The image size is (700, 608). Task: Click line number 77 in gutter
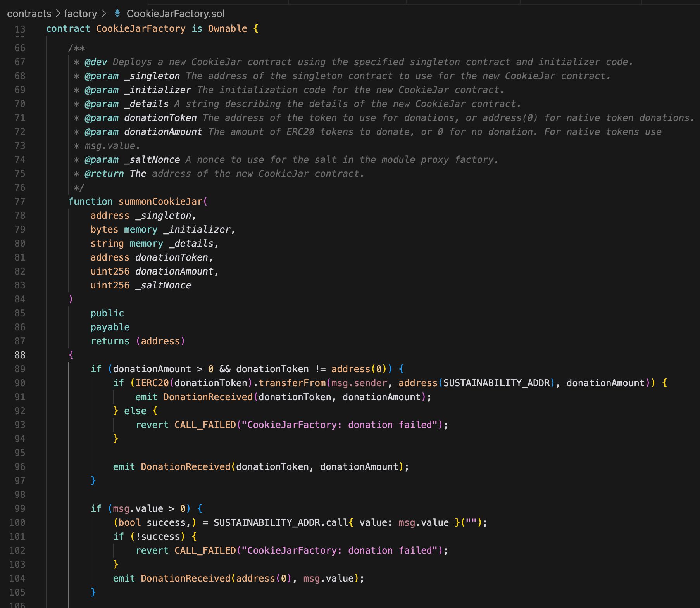click(x=20, y=201)
